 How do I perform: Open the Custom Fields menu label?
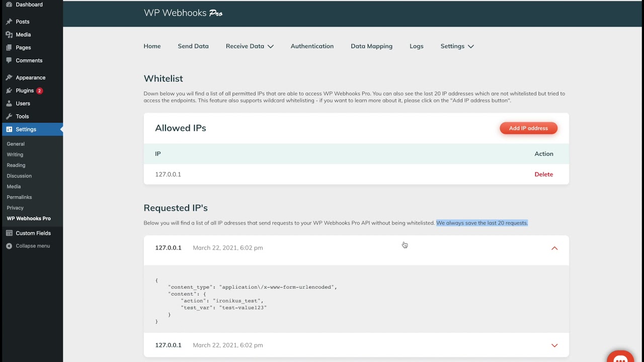coord(33,233)
